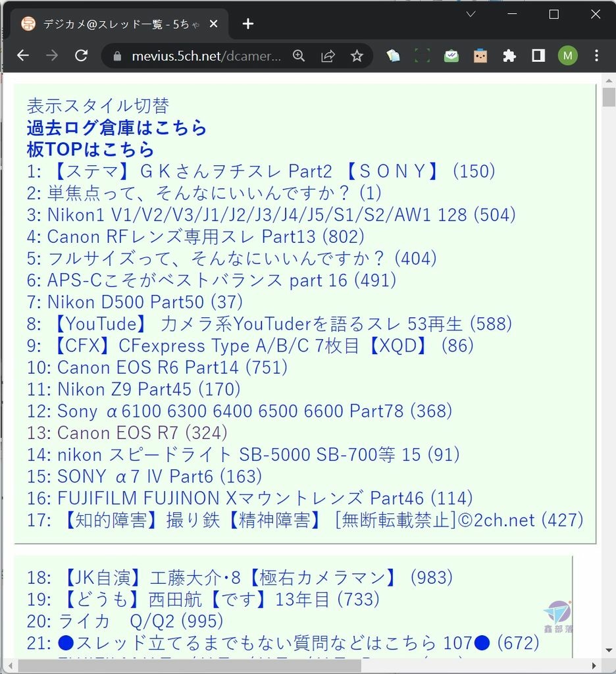The width and height of the screenshot is (616, 674).
Task: Open 過去ログ倉庫はこちら link
Action: click(116, 127)
